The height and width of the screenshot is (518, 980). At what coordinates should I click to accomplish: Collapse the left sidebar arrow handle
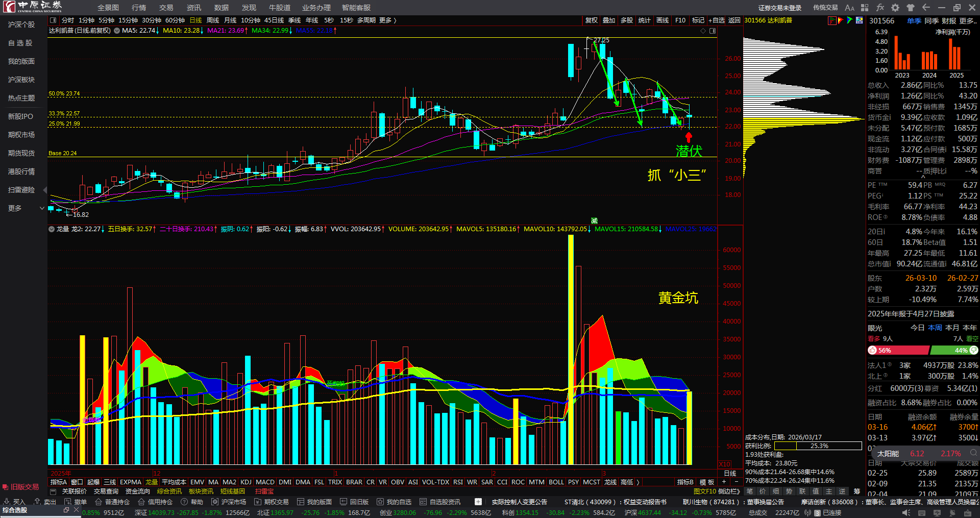[x=45, y=190]
